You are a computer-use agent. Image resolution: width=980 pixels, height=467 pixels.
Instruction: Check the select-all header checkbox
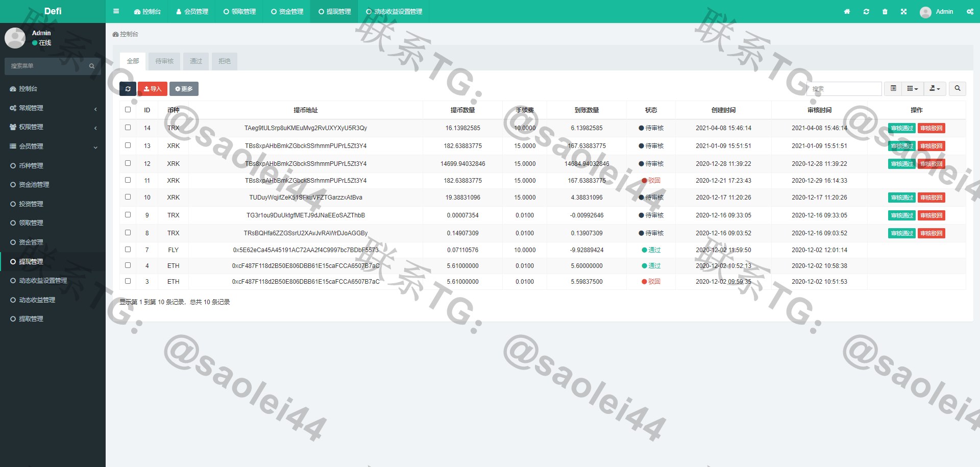coord(128,109)
